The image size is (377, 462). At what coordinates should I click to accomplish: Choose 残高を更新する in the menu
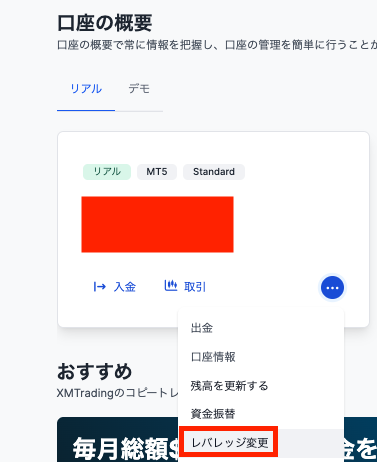pyautogui.click(x=261, y=386)
